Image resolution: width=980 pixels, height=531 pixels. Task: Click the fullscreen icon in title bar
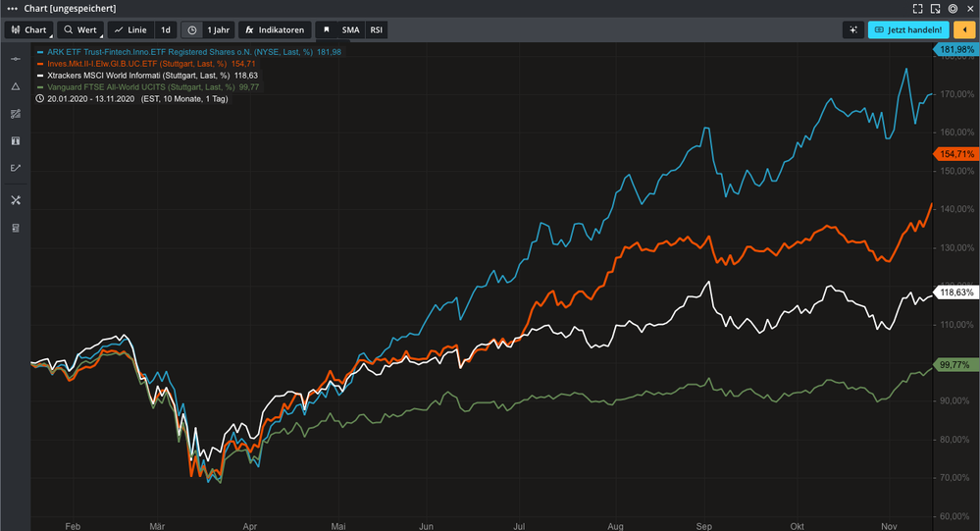[918, 8]
